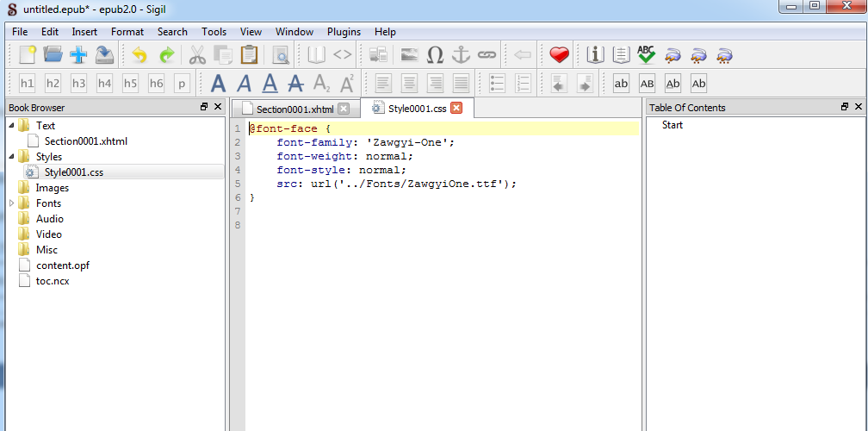Viewport: 868px width, 431px height.
Task: Toggle Strikethrough formatting A icon
Action: pyautogui.click(x=296, y=84)
